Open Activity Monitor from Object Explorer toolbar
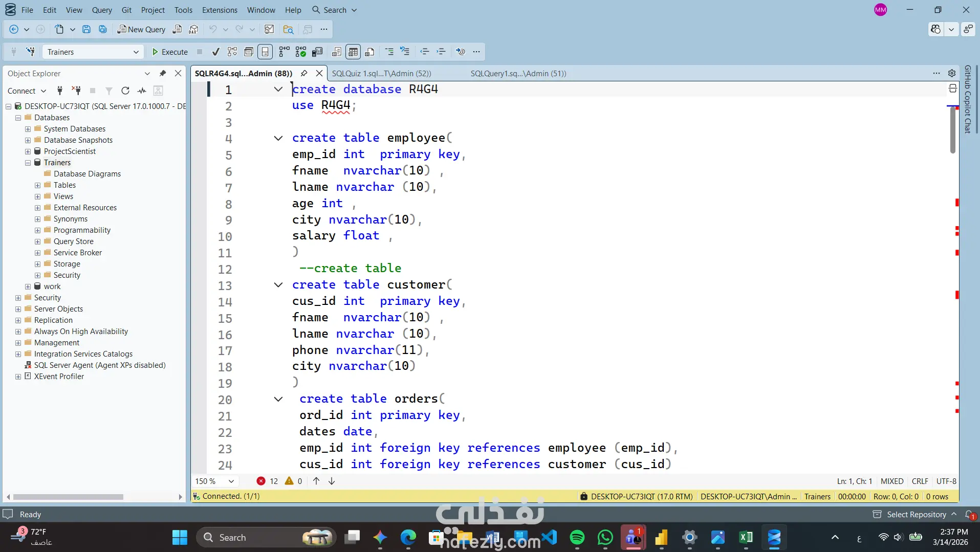Image resolution: width=980 pixels, height=552 pixels. click(x=142, y=91)
